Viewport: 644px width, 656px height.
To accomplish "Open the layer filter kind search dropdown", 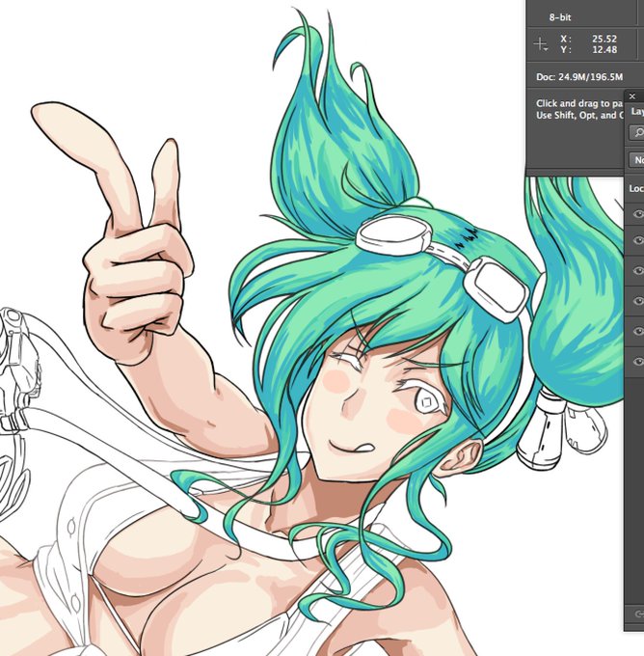I will (637, 133).
